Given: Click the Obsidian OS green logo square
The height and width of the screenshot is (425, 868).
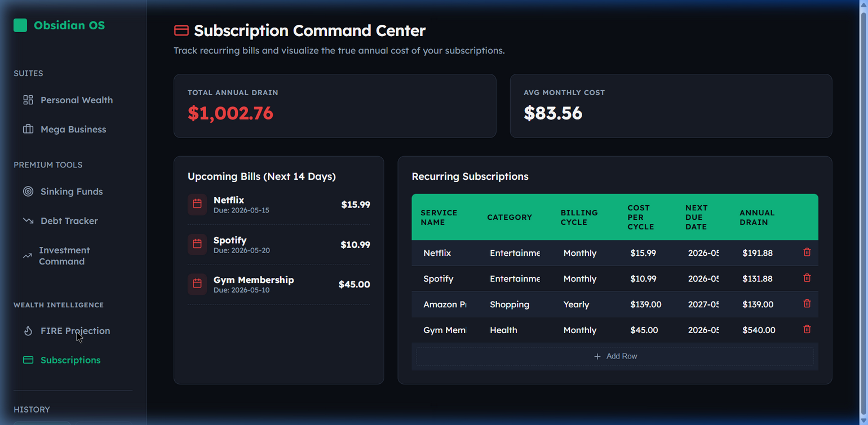Looking at the screenshot, I should [20, 25].
